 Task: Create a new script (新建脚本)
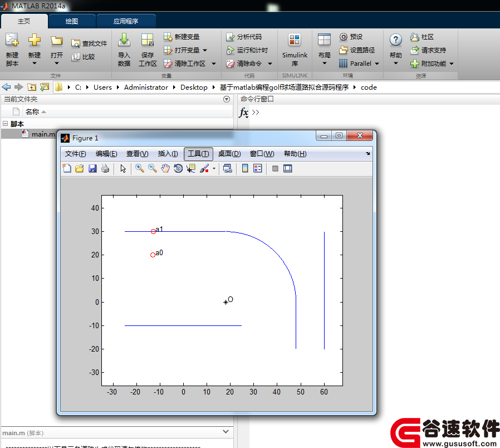(x=12, y=50)
